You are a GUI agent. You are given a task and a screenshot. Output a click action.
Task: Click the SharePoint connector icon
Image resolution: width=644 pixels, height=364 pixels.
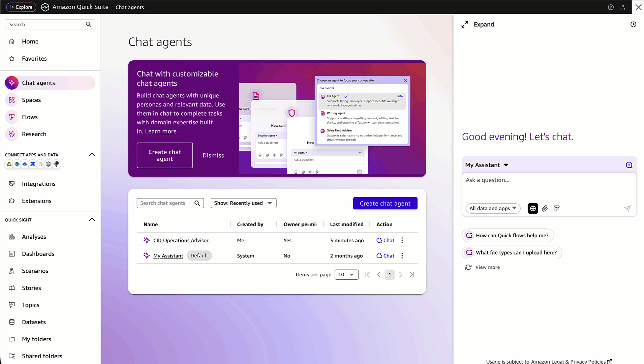(x=17, y=164)
